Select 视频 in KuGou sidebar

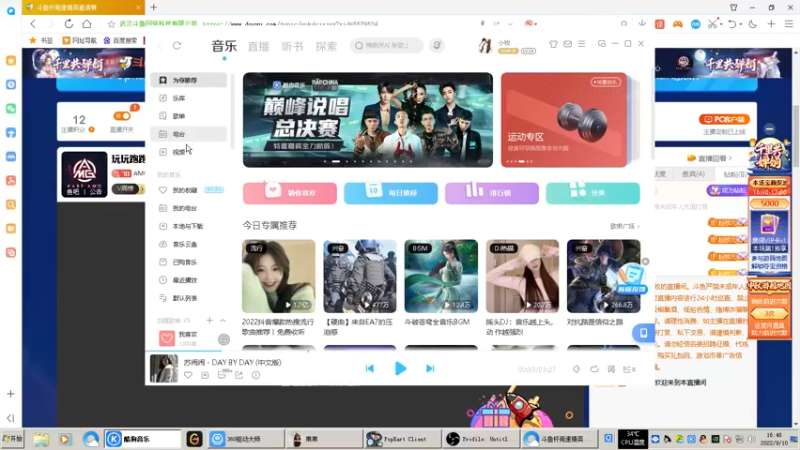click(189, 152)
